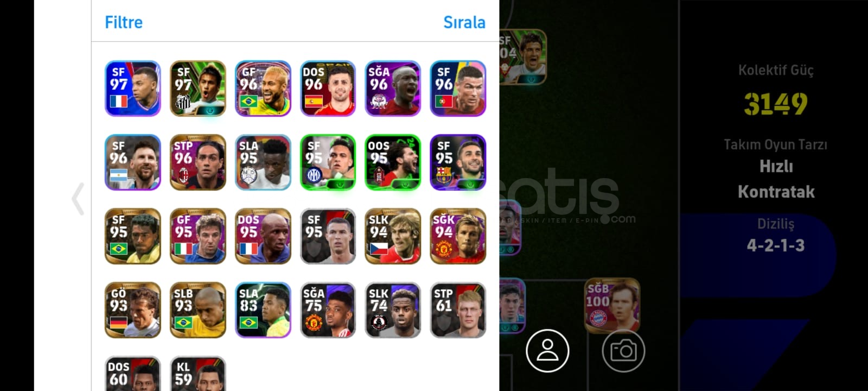868x391 pixels.
Task: Select GF 95 Italy player card
Action: [x=198, y=236]
